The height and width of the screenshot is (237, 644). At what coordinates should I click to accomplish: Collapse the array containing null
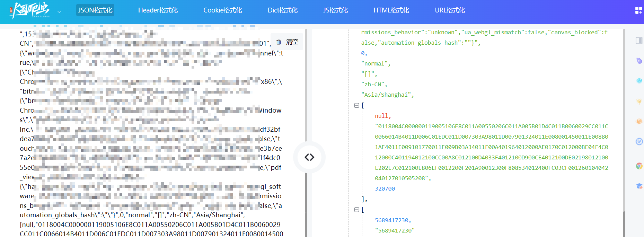coord(356,105)
